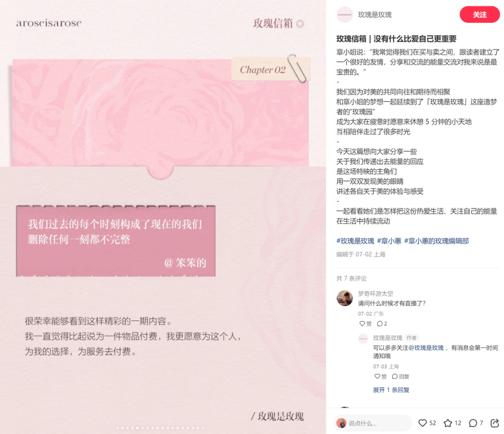Open commenter 梦奇环游太空's avatar
504x434 pixels.
[344, 298]
